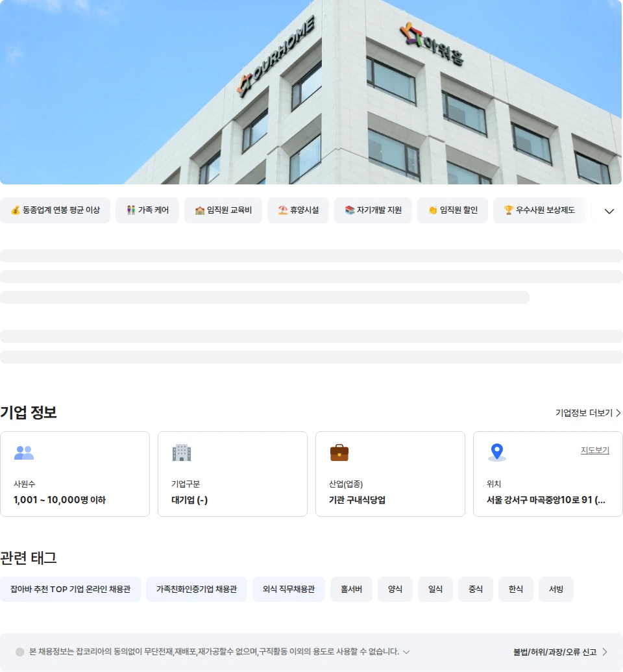Click the money bag icon on salary tag

coord(16,210)
